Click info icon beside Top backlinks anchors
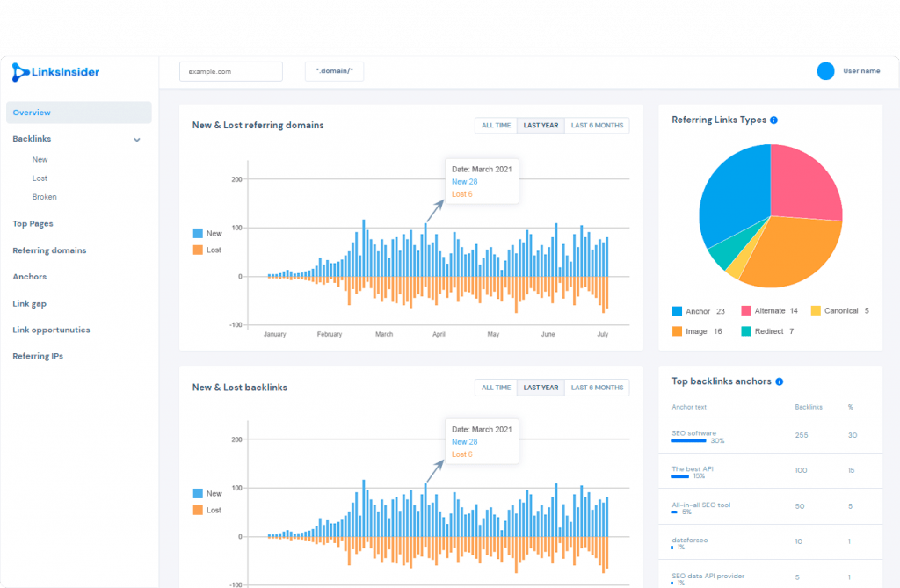The height and width of the screenshot is (588, 900). pos(779,381)
